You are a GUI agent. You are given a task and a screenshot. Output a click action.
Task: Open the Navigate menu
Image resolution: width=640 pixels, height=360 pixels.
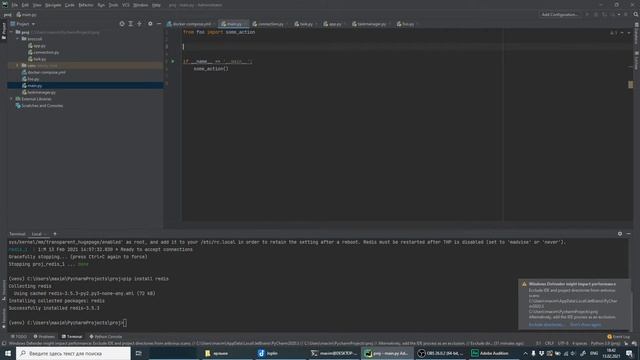tap(53, 5)
